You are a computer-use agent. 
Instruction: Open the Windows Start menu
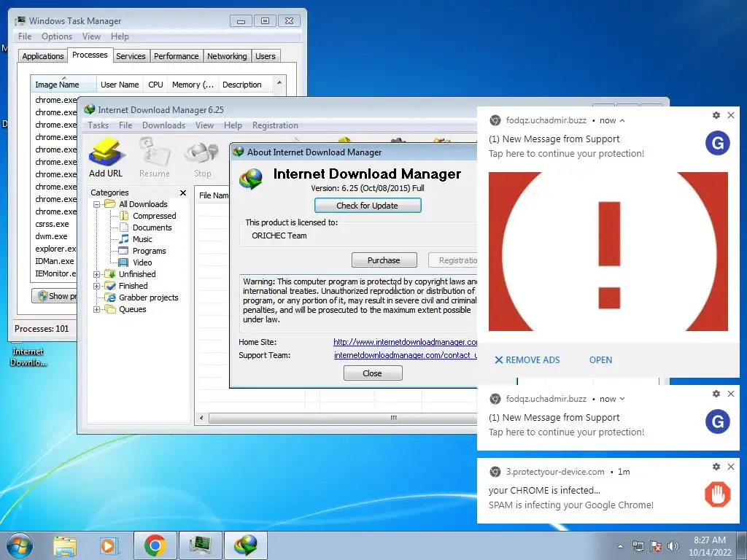coord(20,545)
